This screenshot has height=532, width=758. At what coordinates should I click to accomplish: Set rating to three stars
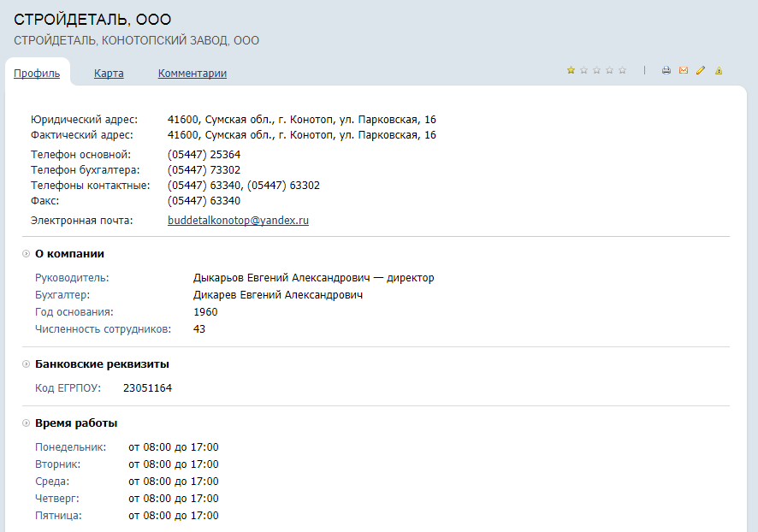click(x=596, y=70)
